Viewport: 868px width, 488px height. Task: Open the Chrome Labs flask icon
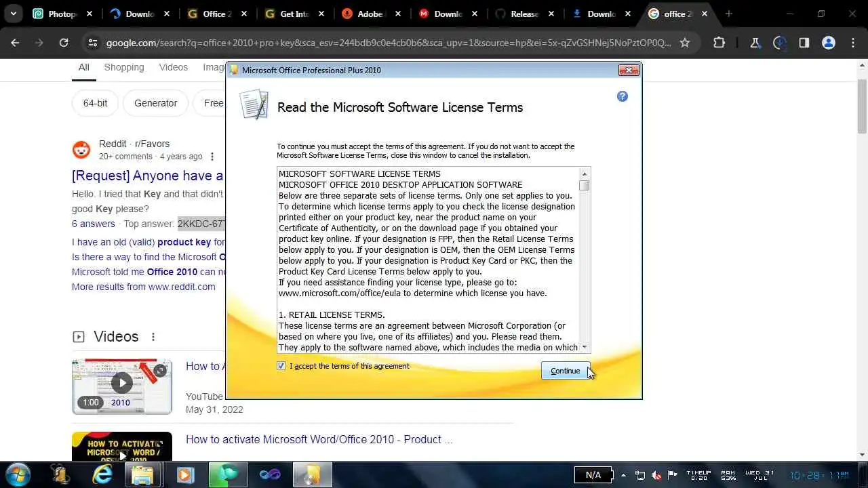(755, 43)
